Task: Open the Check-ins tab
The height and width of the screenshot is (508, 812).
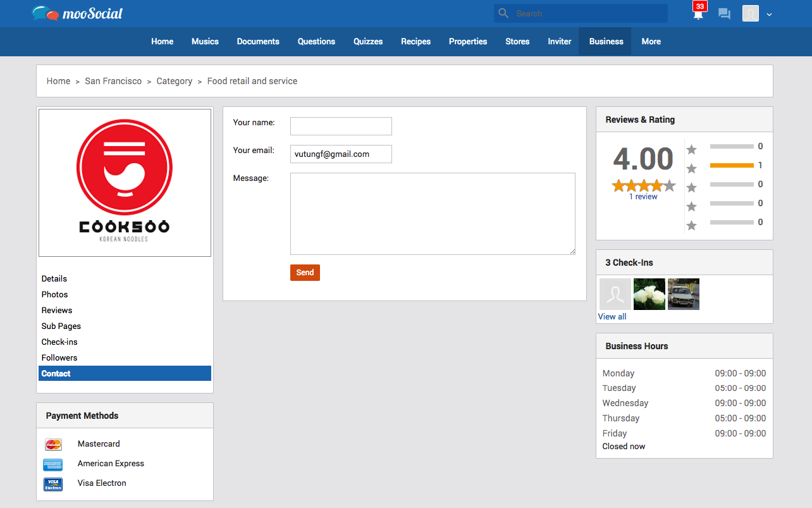Action: coord(59,342)
